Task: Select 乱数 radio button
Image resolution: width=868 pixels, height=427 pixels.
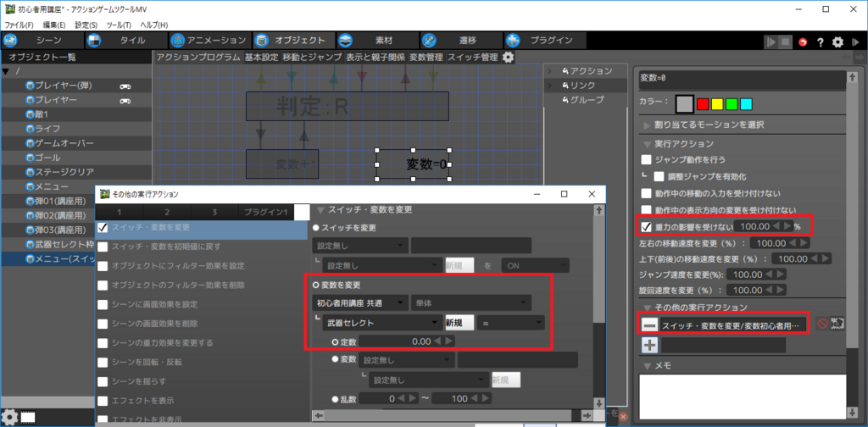Action: click(334, 398)
